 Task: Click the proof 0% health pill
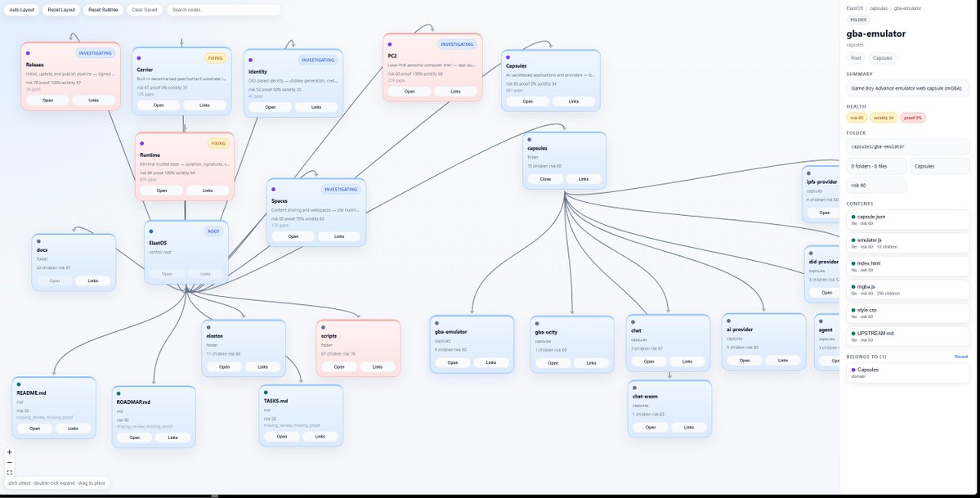pos(912,118)
